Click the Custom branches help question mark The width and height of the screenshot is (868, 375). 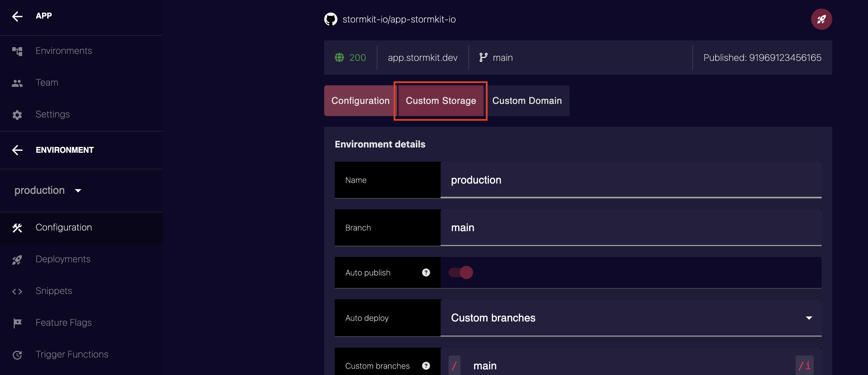pyautogui.click(x=426, y=366)
